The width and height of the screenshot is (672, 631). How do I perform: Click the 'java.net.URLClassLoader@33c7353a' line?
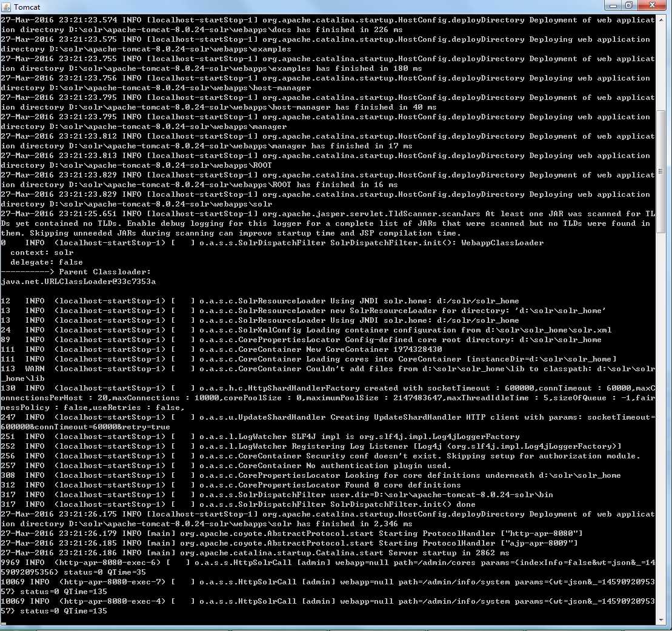78,282
